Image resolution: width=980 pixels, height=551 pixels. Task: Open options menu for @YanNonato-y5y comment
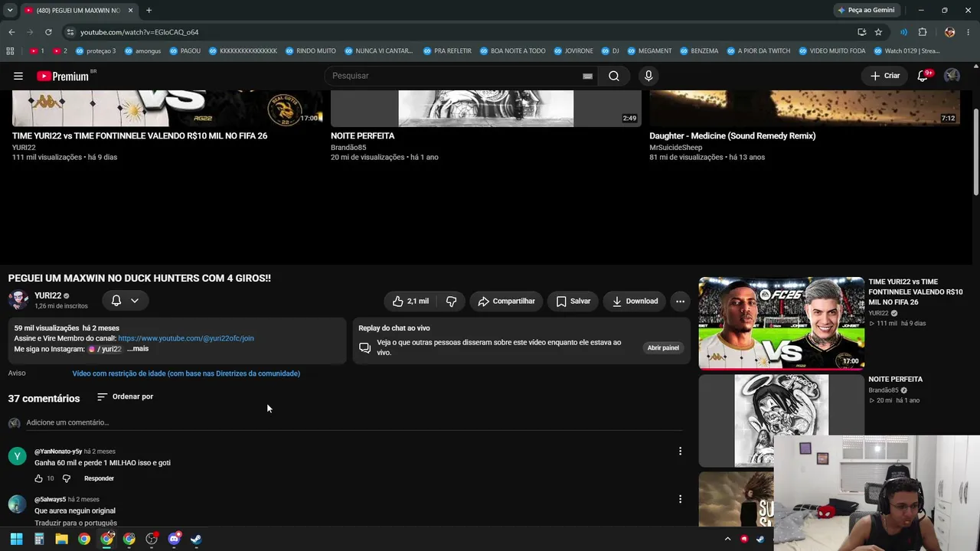point(680,452)
